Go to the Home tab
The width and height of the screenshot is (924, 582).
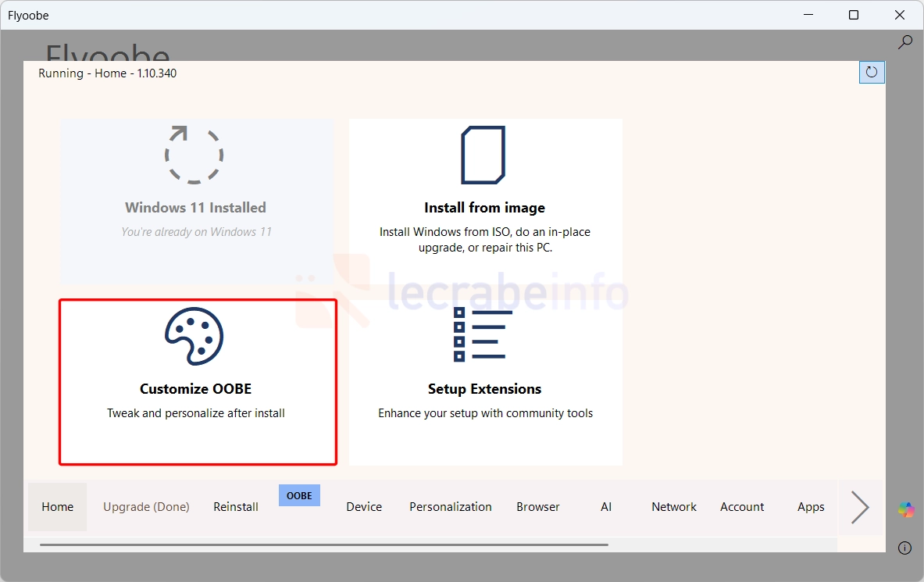(x=58, y=506)
